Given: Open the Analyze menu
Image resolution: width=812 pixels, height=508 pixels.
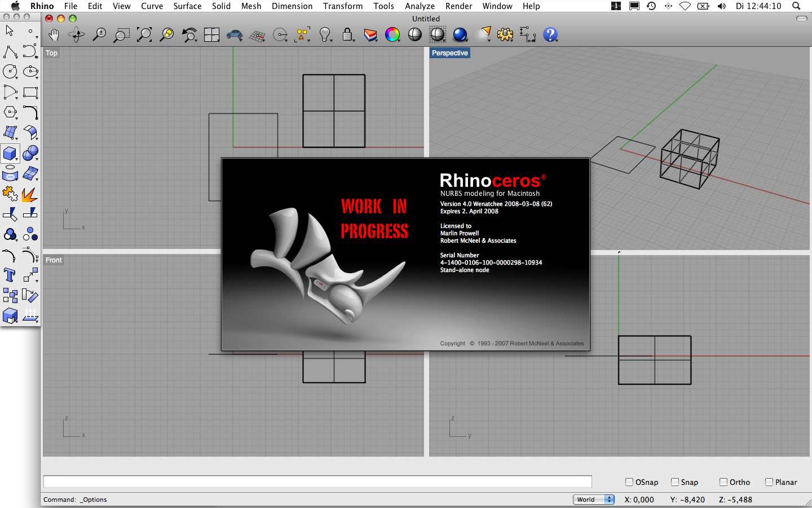Looking at the screenshot, I should point(420,6).
